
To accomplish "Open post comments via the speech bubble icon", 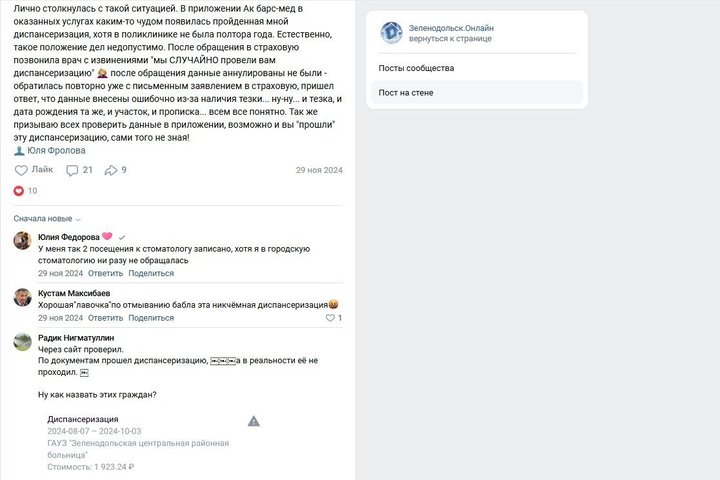I will pyautogui.click(x=72, y=170).
